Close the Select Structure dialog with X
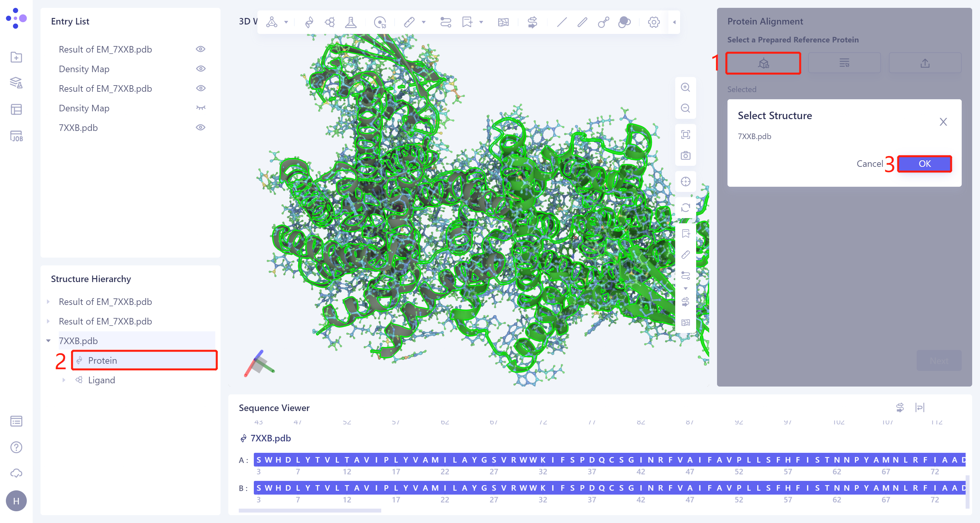The image size is (980, 523). pos(943,122)
